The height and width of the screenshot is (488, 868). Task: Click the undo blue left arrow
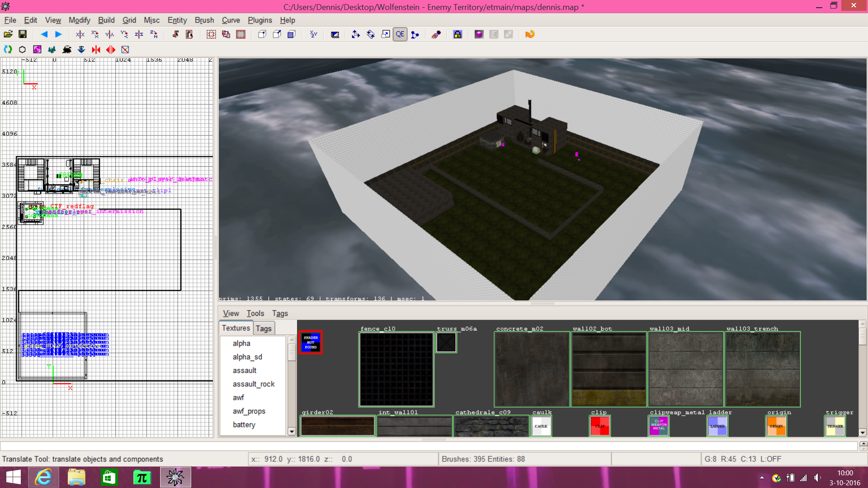44,34
